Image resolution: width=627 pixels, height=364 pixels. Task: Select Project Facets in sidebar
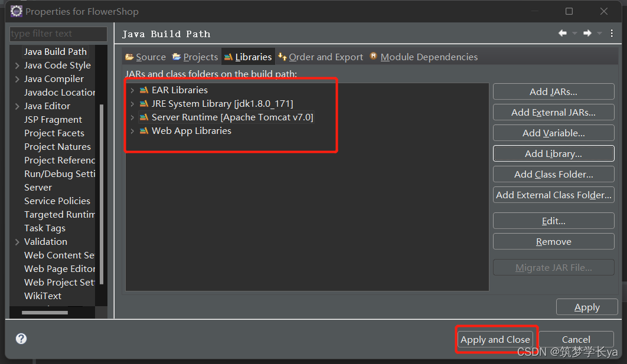pos(54,133)
